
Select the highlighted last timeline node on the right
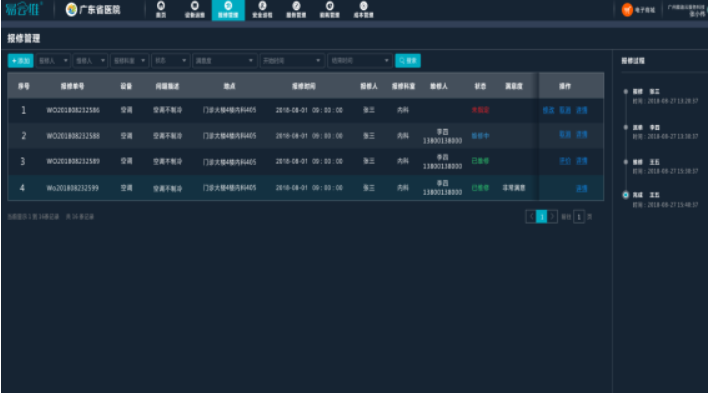pyautogui.click(x=626, y=195)
